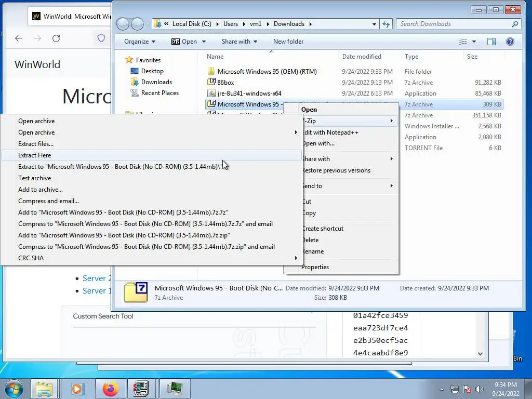Expand second Open archive submenu arrow

[x=296, y=132]
